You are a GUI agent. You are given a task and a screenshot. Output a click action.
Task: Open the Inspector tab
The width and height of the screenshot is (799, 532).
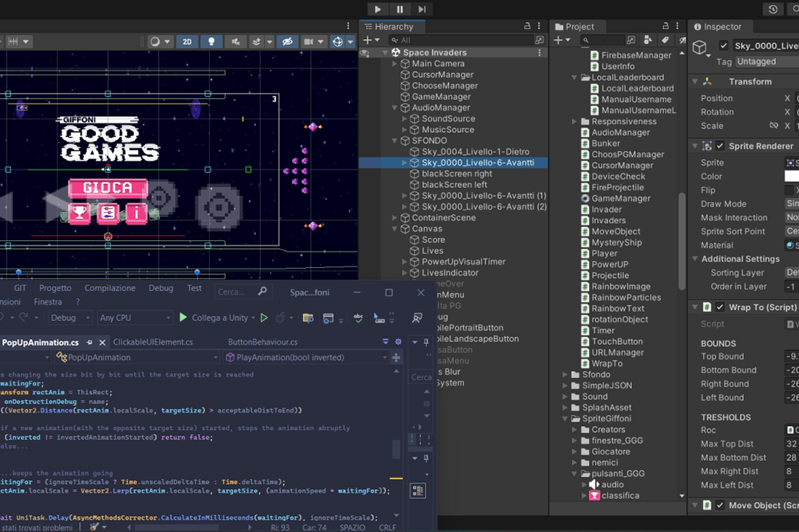point(718,26)
